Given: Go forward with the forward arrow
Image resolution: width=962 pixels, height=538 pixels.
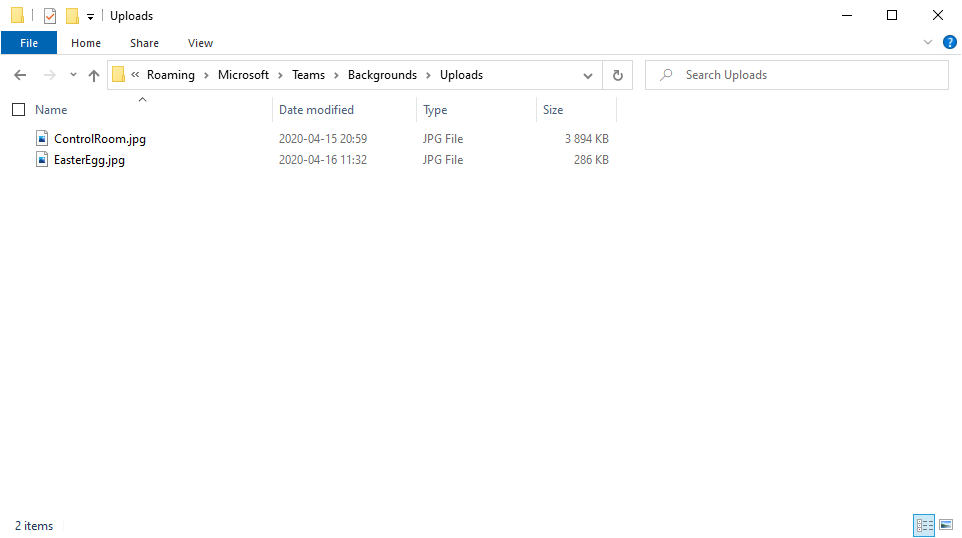Looking at the screenshot, I should pos(50,75).
